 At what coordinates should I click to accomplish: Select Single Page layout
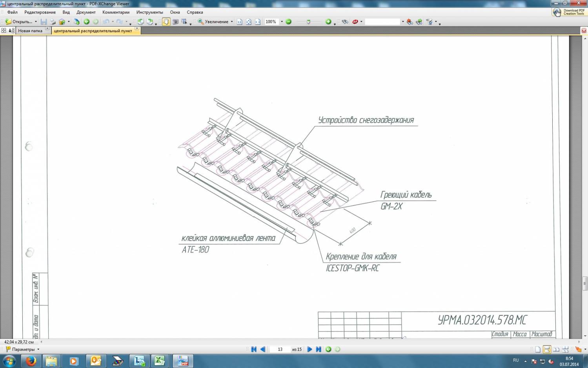[538, 349]
